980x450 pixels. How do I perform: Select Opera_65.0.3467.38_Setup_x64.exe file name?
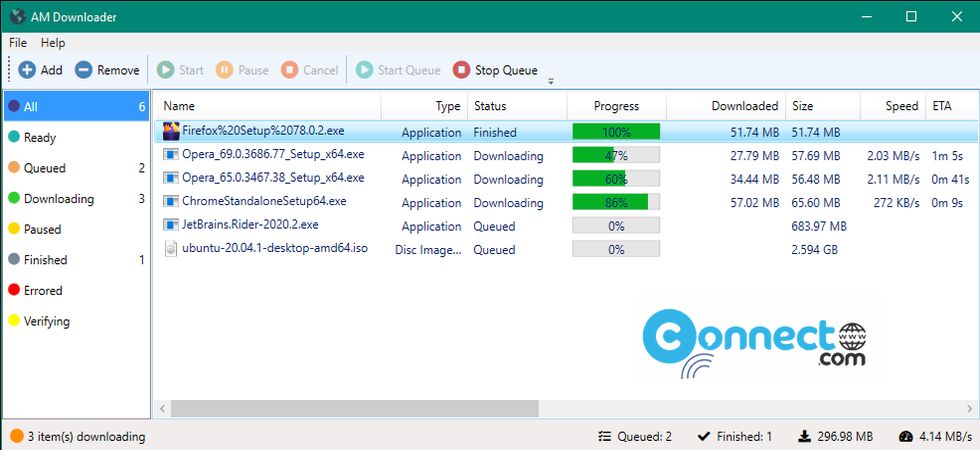click(x=273, y=178)
